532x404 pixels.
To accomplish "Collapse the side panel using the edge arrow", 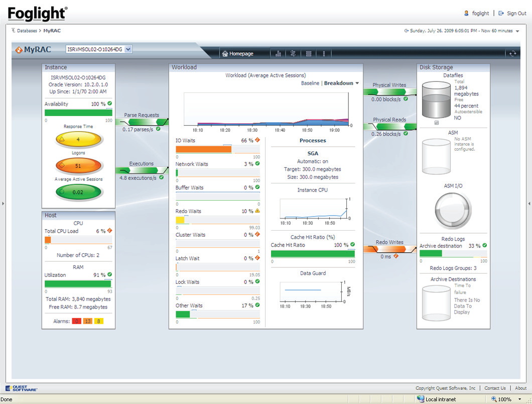I will tap(4, 204).
